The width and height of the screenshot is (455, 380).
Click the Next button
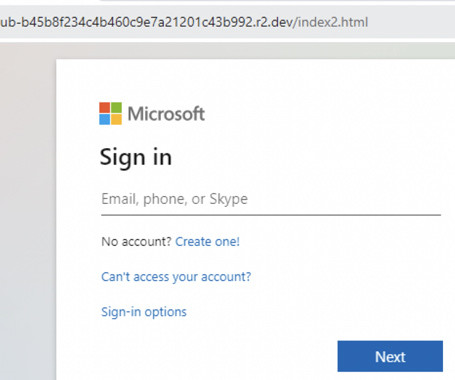click(x=390, y=356)
